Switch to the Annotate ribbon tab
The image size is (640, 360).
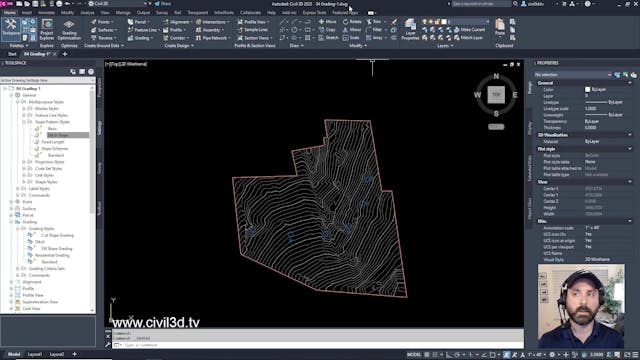(x=46, y=13)
